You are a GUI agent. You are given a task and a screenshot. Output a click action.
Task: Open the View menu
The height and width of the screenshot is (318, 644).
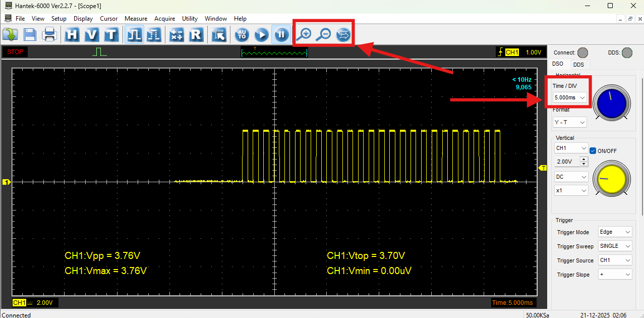coord(38,19)
